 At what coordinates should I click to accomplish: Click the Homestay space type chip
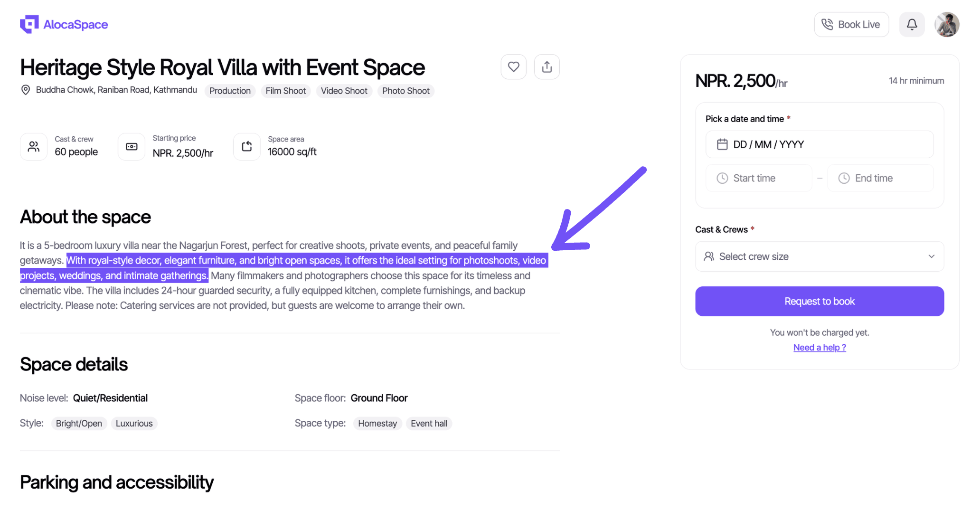[377, 424]
